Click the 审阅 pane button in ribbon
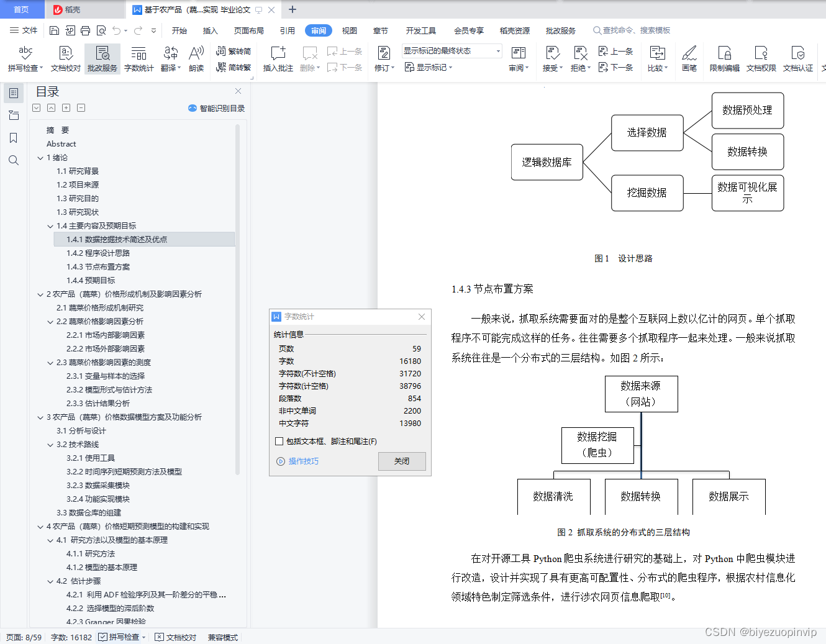This screenshot has height=644, width=826. tap(519, 59)
